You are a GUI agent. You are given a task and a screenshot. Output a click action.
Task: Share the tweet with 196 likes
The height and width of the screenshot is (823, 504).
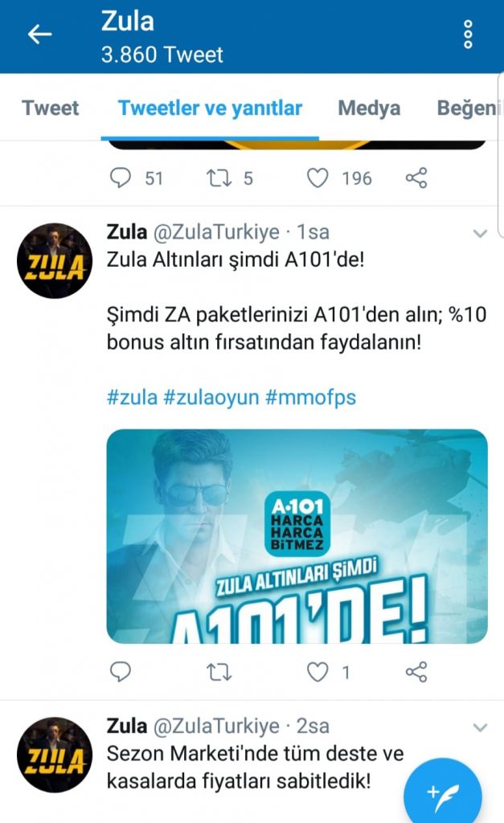(416, 178)
